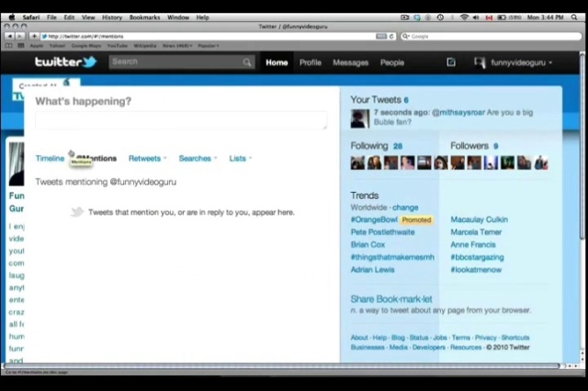Open the Spotlight search icon
Image resolution: width=588 pixels, height=391 pixels.
(x=574, y=17)
